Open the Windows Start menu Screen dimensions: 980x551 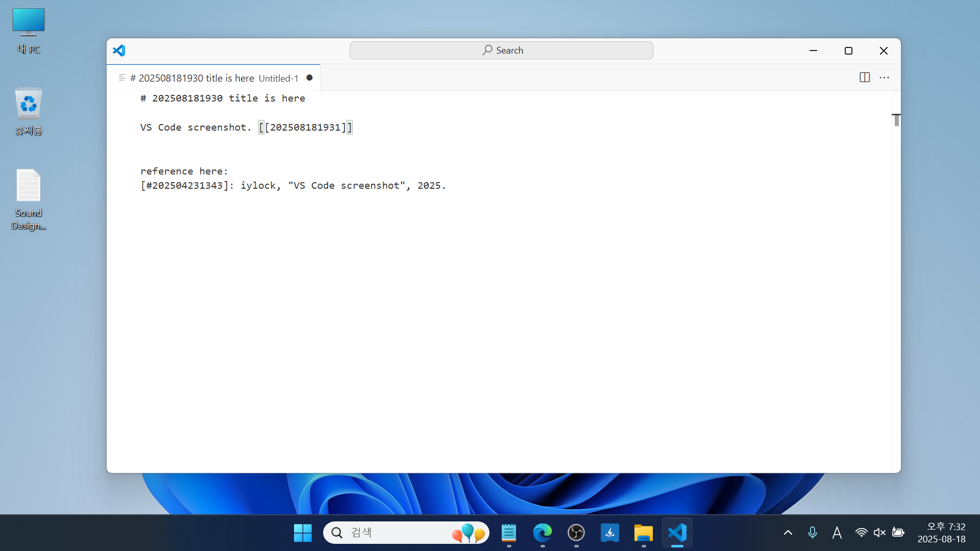pyautogui.click(x=303, y=533)
